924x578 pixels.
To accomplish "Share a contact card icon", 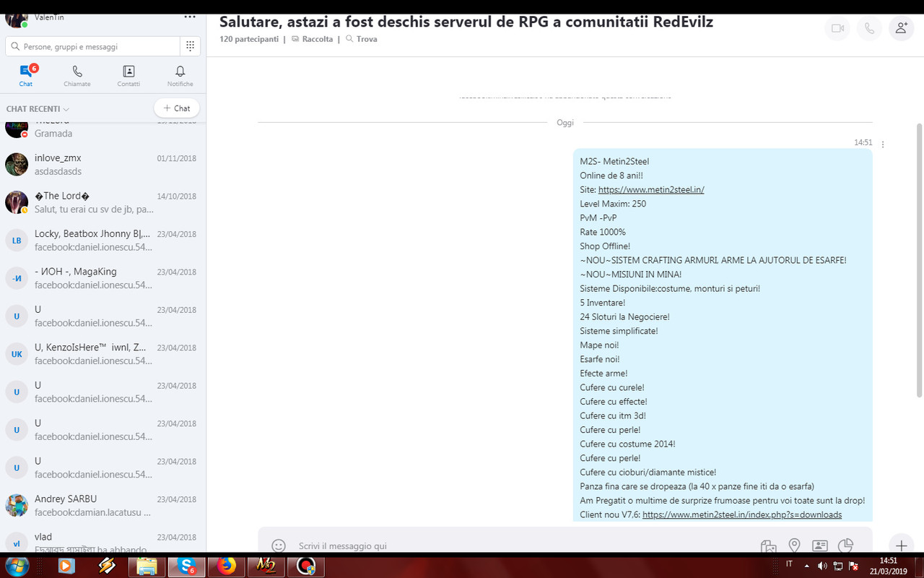I will [819, 545].
